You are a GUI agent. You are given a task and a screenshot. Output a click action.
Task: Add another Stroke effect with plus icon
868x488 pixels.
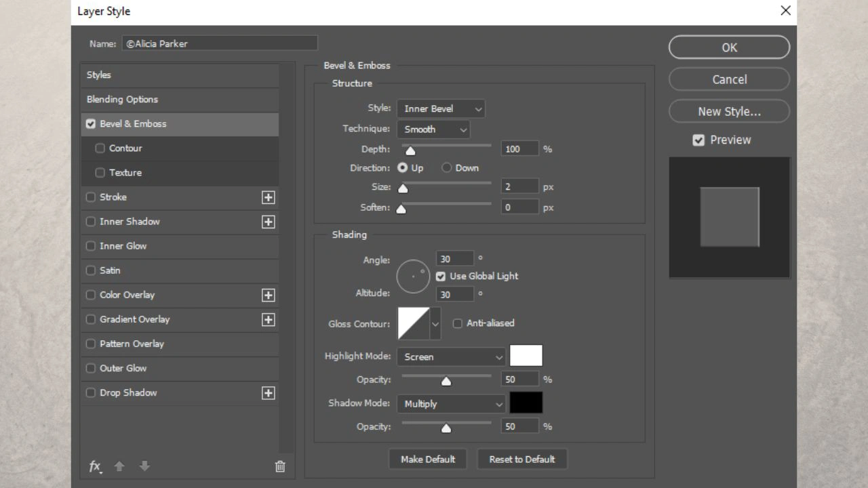click(269, 197)
